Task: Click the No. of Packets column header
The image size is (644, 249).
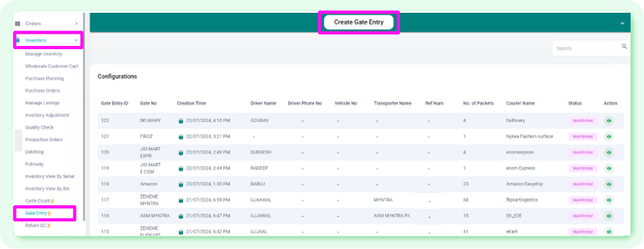Action: 478,103
